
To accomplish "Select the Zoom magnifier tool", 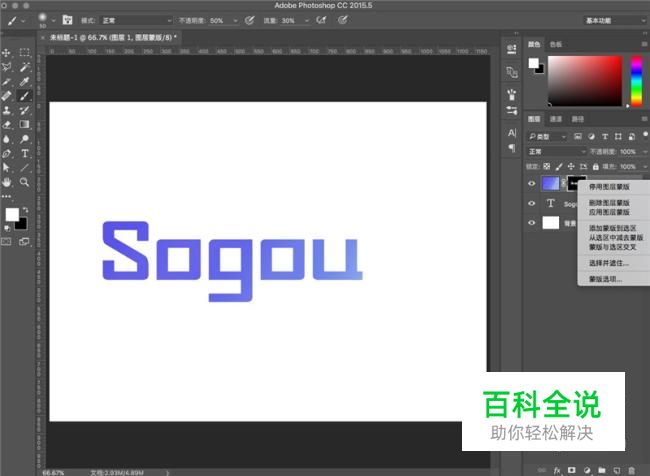I will [x=24, y=182].
